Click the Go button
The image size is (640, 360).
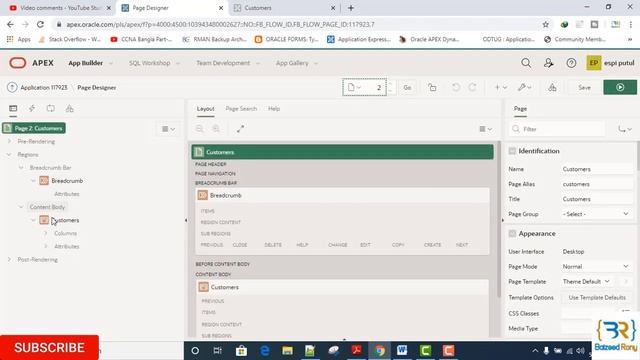(407, 87)
